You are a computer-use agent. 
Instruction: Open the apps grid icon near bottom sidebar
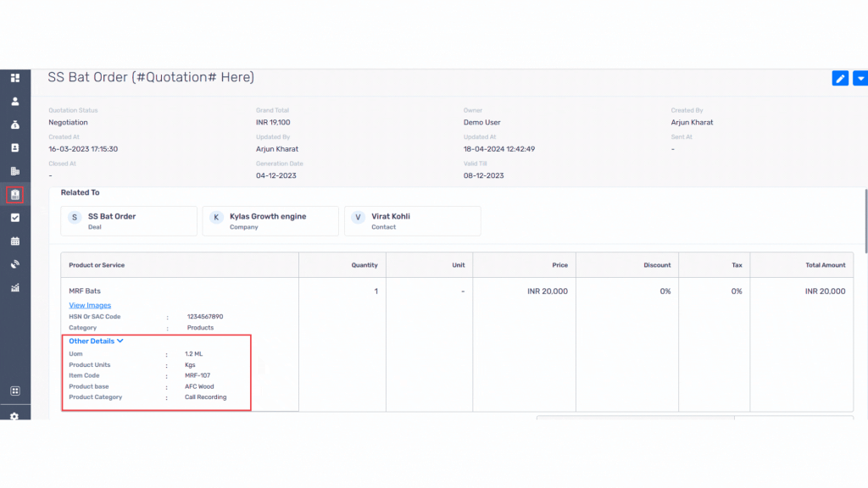tap(14, 391)
